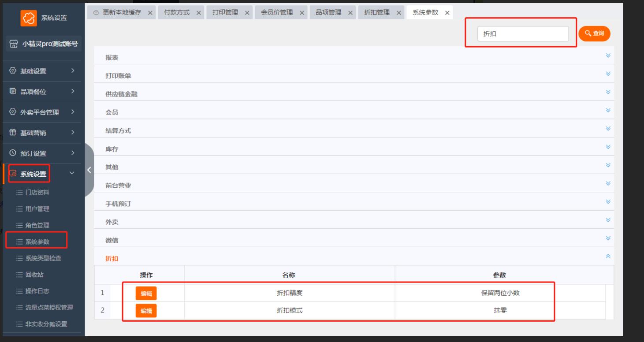Expand the 打印账单 section chevron
The image size is (644, 342).
[608, 74]
